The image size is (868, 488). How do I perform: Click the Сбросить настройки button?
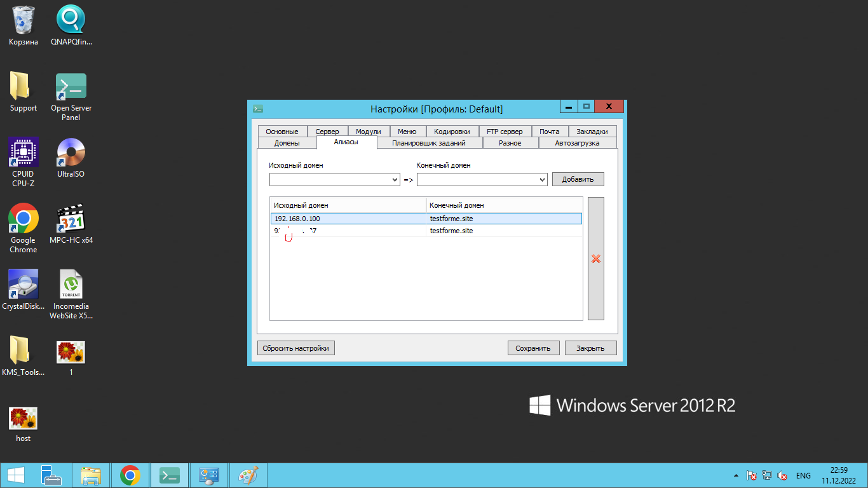(x=295, y=348)
